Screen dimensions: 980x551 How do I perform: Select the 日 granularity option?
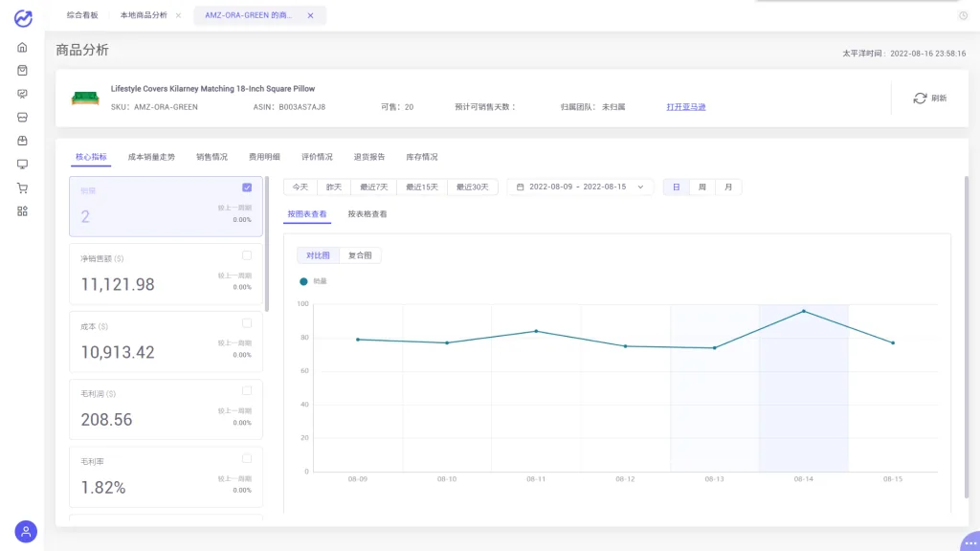[677, 187]
